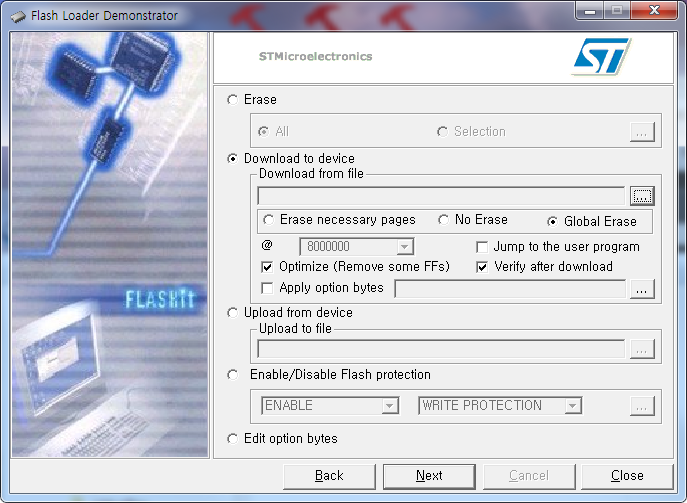Uncheck Verify after download
This screenshot has width=687, height=503.
coord(482,267)
